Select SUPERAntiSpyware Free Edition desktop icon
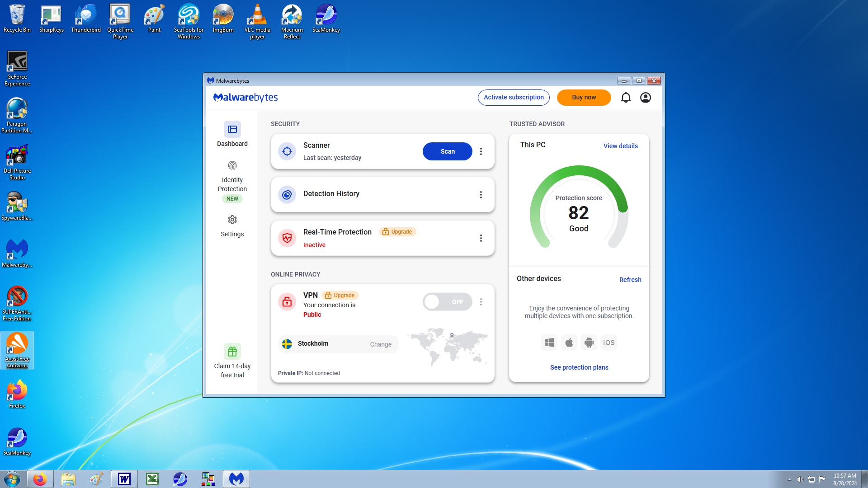The image size is (868, 488). [x=17, y=304]
